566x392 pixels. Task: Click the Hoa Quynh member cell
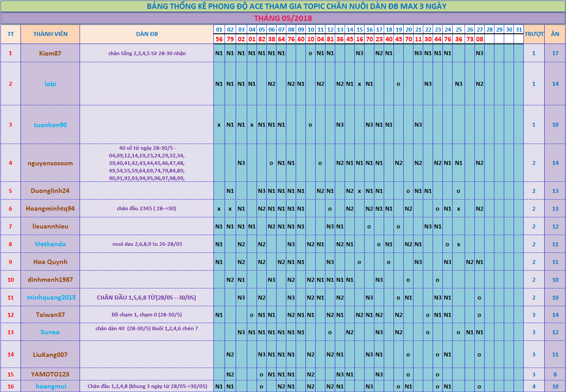coord(50,262)
